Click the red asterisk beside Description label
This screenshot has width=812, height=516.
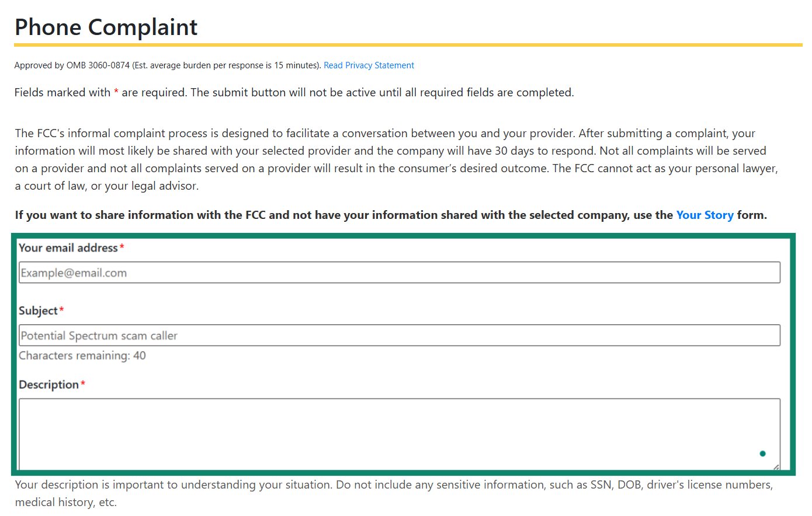point(83,383)
